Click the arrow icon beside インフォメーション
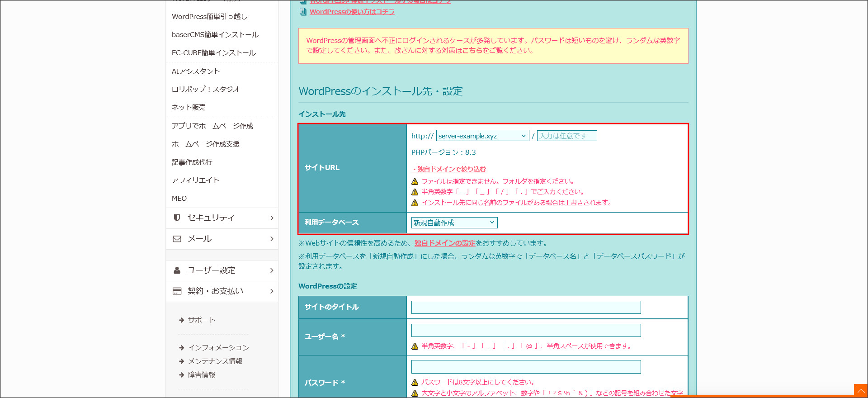 181,348
